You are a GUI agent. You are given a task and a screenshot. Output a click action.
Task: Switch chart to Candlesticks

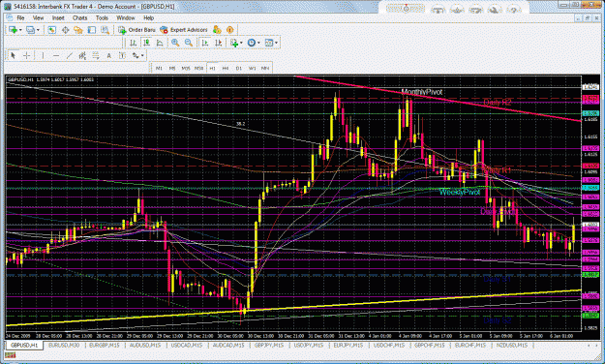[x=146, y=43]
